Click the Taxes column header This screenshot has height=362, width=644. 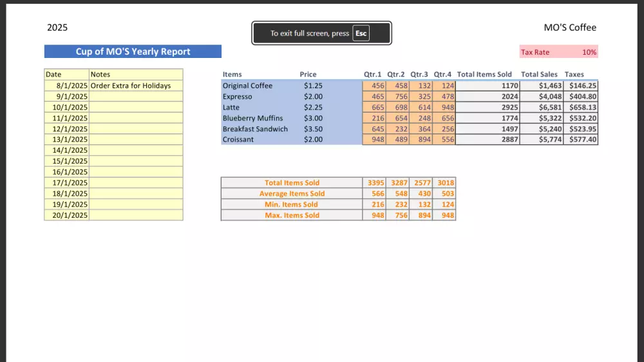574,74
